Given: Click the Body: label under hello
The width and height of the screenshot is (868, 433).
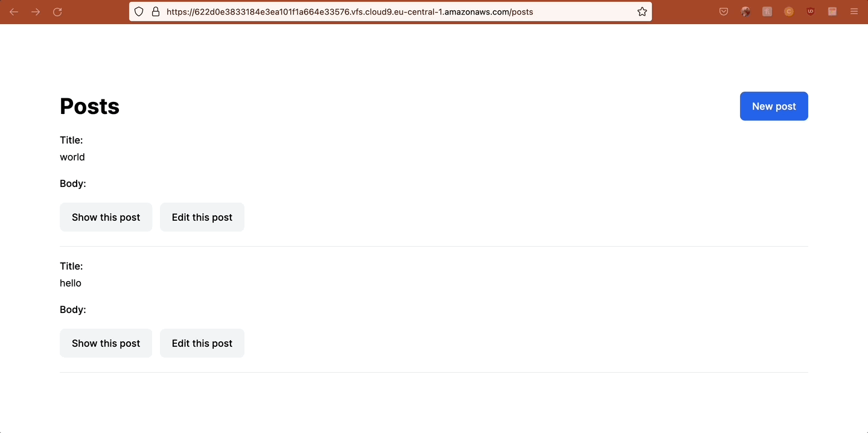Looking at the screenshot, I should pos(73,309).
